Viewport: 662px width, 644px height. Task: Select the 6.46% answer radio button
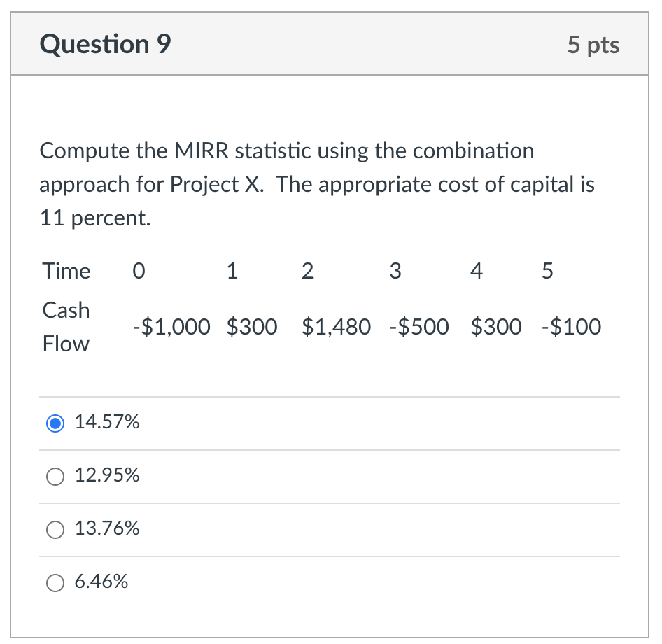click(55, 582)
